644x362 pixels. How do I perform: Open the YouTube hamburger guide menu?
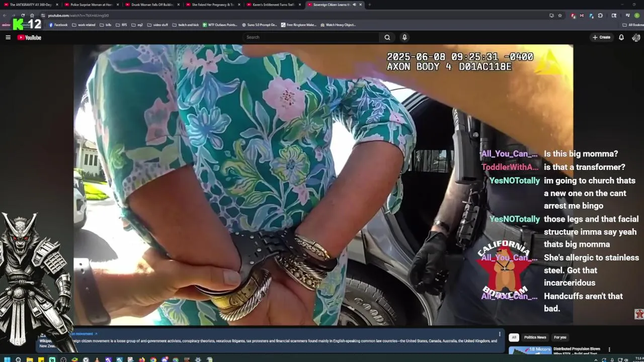(8, 37)
